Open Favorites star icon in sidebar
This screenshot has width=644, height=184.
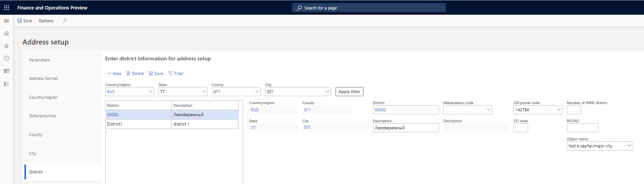(x=6, y=46)
